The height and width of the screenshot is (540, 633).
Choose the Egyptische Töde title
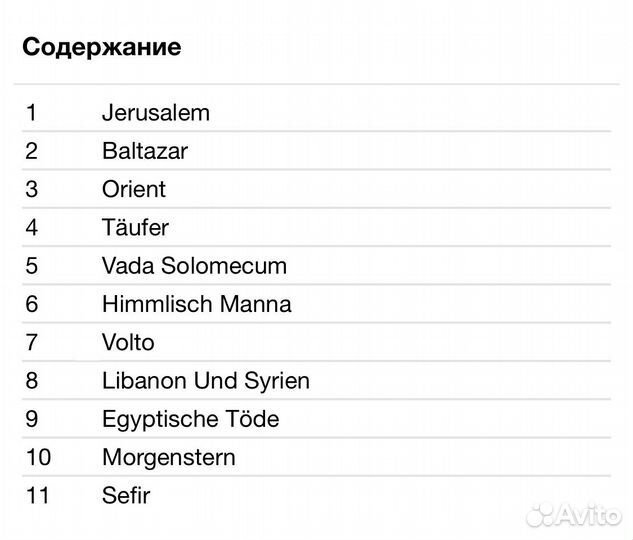[190, 419]
